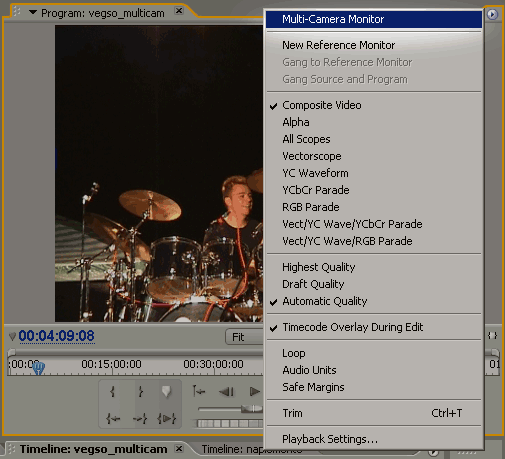Open Trim monitor from menu
The image size is (505, 459).
pos(374,413)
